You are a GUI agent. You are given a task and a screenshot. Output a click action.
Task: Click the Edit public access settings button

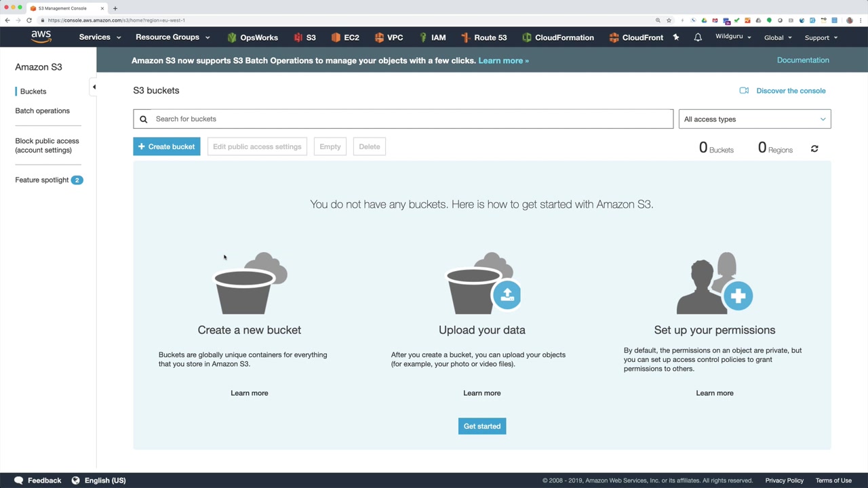(x=257, y=146)
